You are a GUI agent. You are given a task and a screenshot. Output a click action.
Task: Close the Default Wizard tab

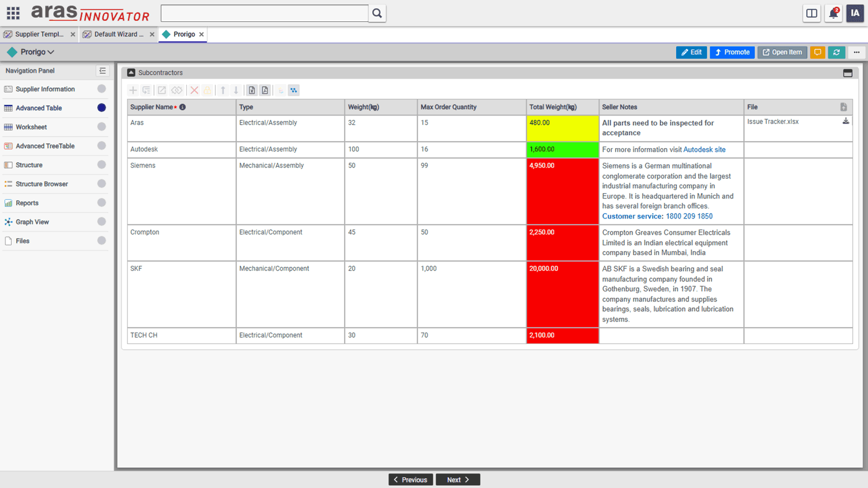[x=152, y=34]
